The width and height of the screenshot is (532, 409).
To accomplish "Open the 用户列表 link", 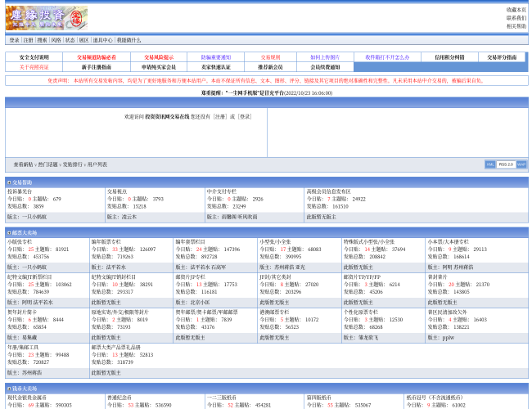I will tap(97, 164).
